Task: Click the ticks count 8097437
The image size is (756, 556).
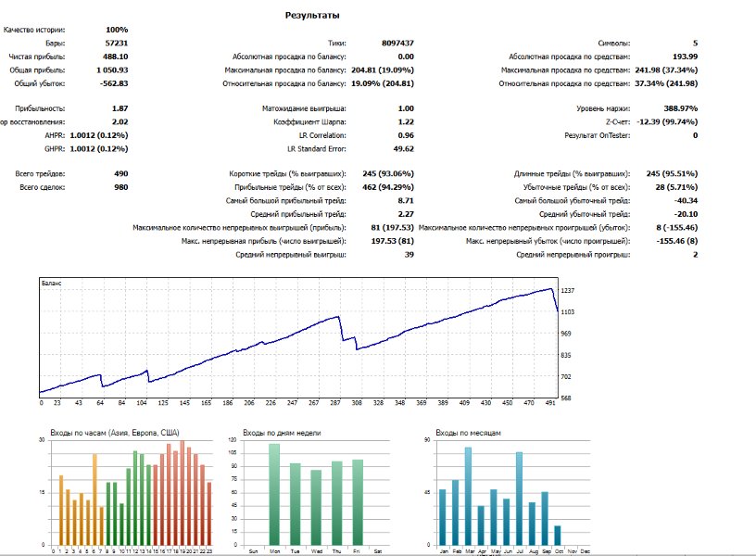Action: (x=397, y=43)
